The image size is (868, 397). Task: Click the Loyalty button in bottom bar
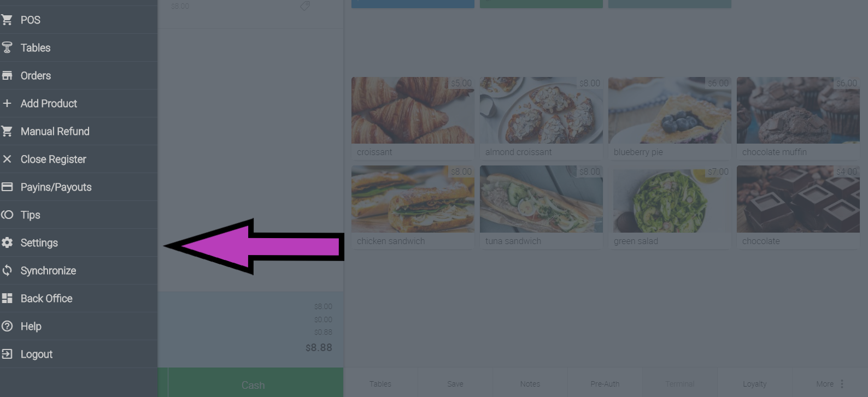tap(754, 384)
